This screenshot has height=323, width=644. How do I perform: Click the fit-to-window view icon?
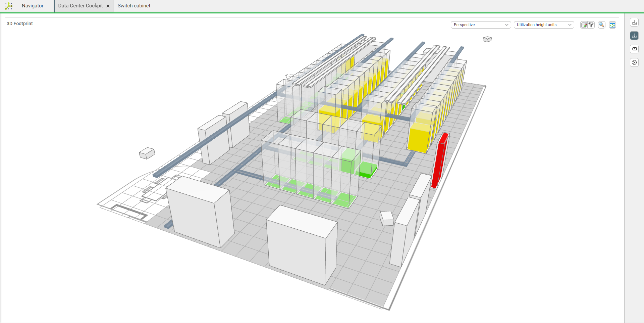612,25
